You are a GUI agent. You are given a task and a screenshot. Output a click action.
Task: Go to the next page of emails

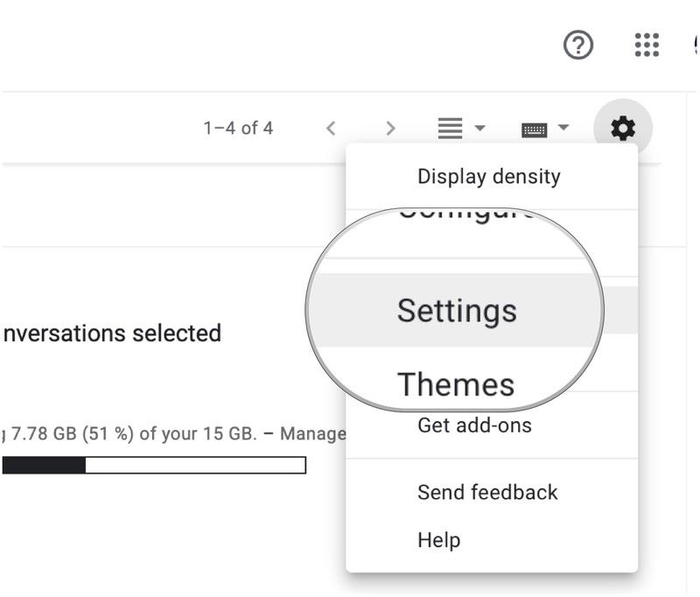click(x=389, y=128)
